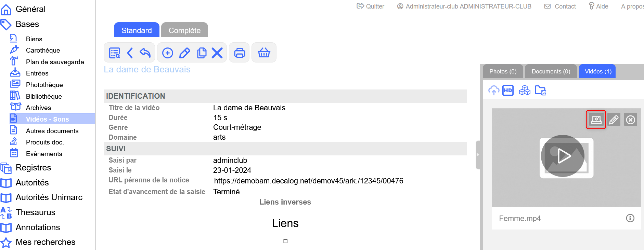Open the Documents (0) tab
This screenshot has width=644, height=250.
click(551, 71)
